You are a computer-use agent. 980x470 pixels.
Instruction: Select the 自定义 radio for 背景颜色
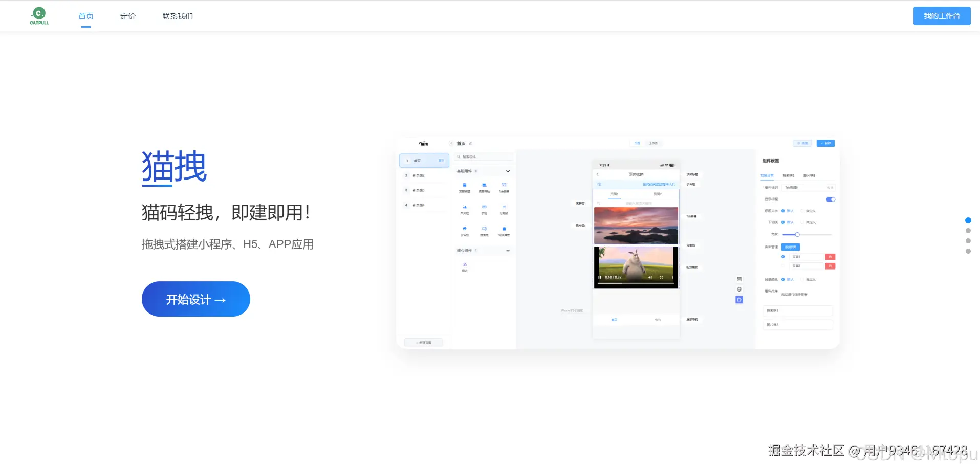click(x=802, y=280)
